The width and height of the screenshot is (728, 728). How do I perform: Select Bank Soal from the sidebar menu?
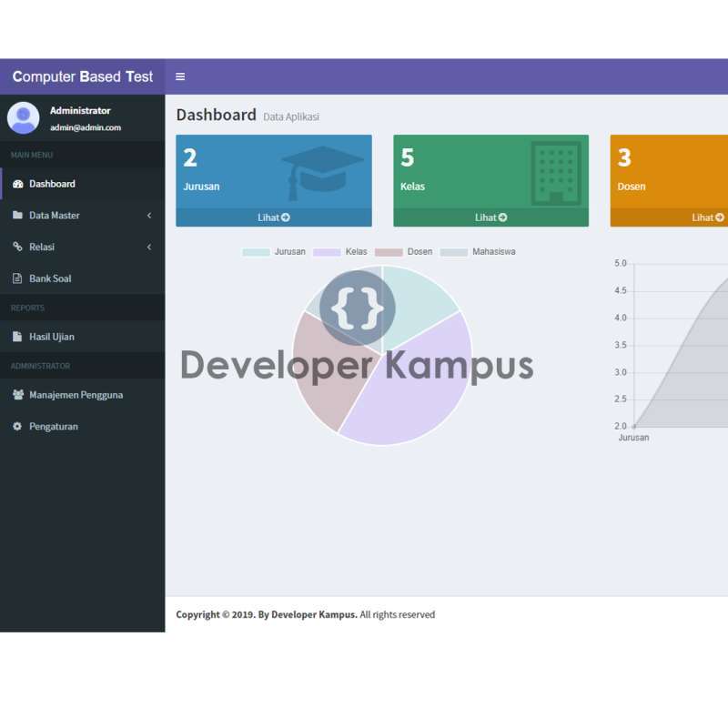tap(50, 278)
